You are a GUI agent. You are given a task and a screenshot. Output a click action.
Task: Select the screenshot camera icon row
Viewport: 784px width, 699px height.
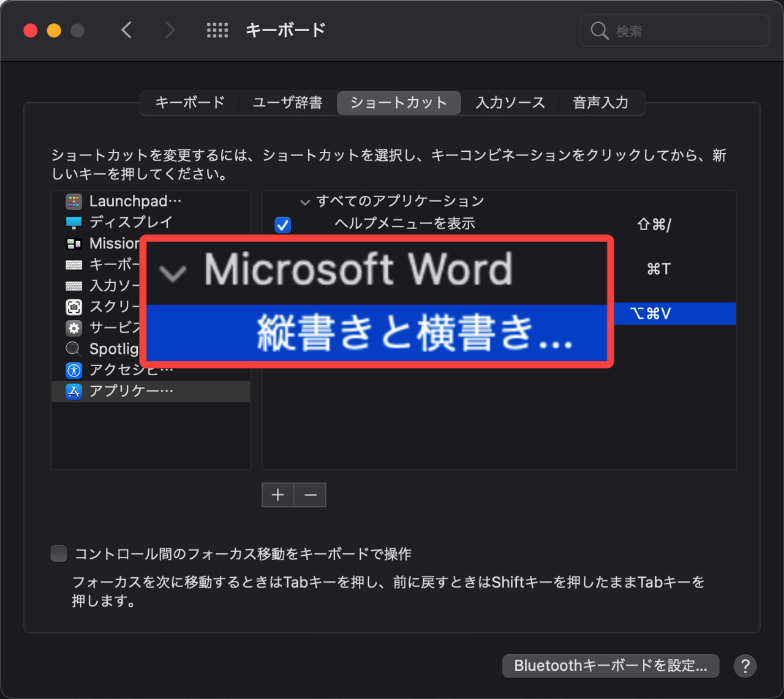(74, 307)
